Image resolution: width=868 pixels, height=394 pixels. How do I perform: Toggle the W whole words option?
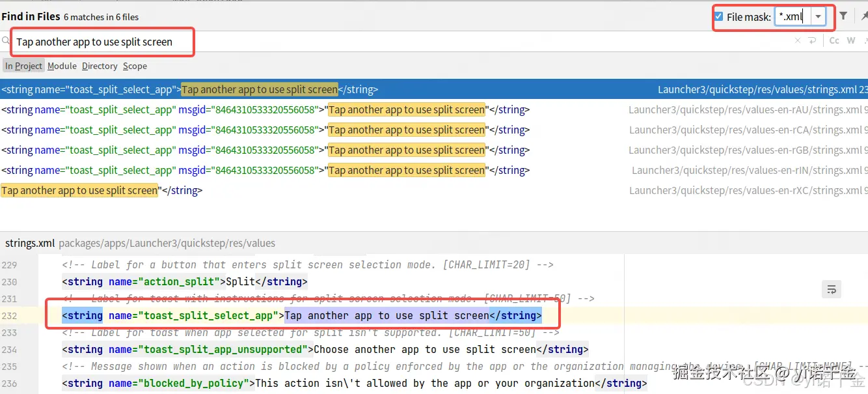[x=851, y=40]
